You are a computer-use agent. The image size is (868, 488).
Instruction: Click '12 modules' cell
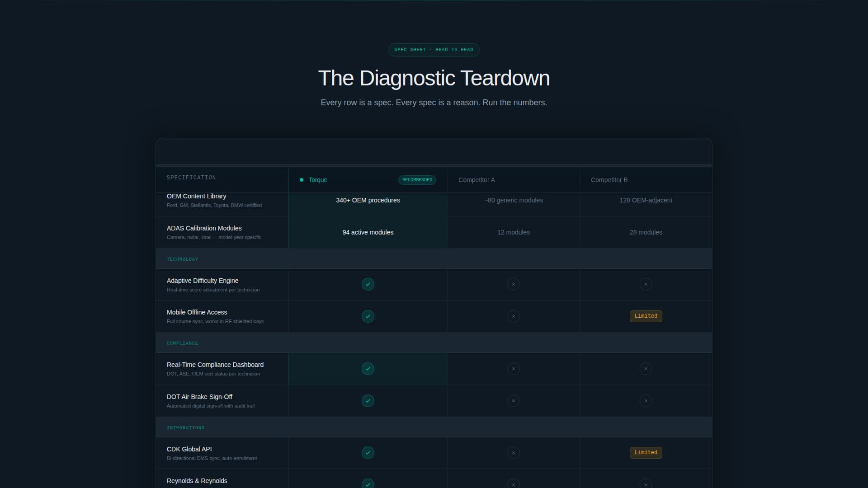point(514,232)
